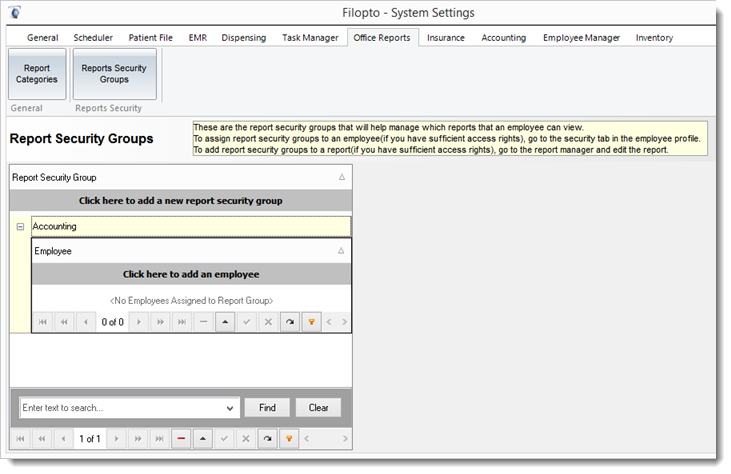Go to next page in group navigator

coord(138,439)
